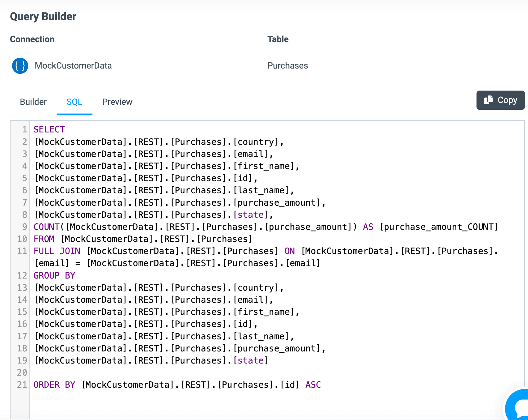Select the active SQL tab
The height and width of the screenshot is (420, 528).
pos(74,102)
